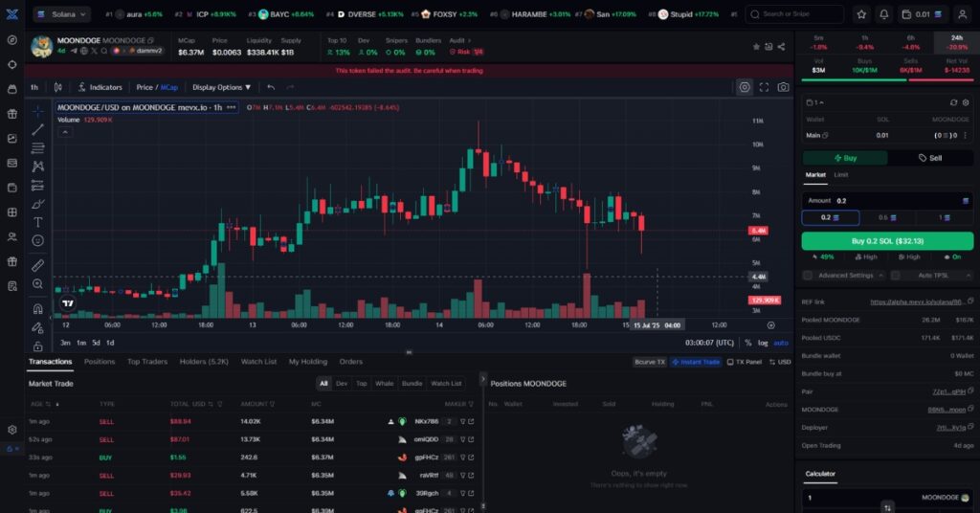Switch to the Top Traders tab
Image resolution: width=980 pixels, height=513 pixels.
click(x=147, y=362)
